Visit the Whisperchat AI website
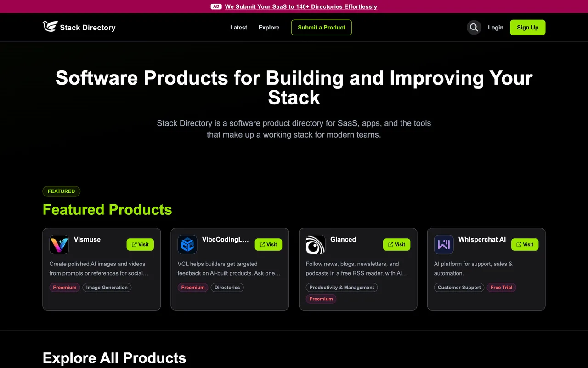Viewport: 588px width, 368px height. click(x=525, y=244)
